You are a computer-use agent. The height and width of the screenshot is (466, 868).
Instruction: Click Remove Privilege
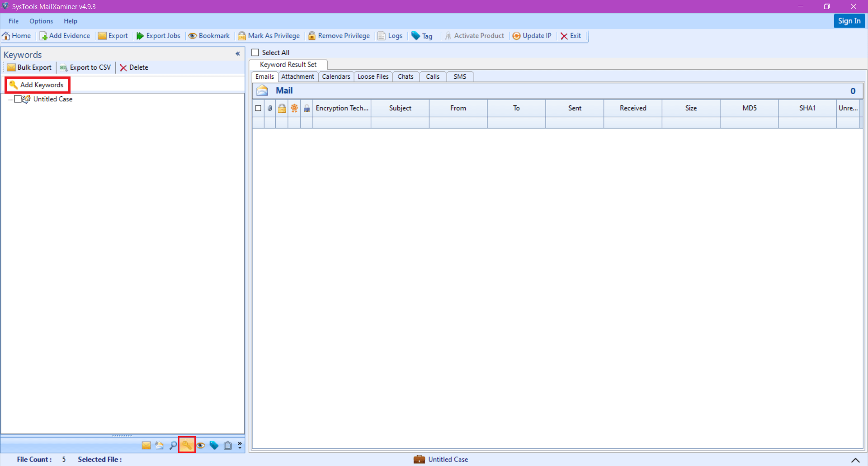point(339,36)
